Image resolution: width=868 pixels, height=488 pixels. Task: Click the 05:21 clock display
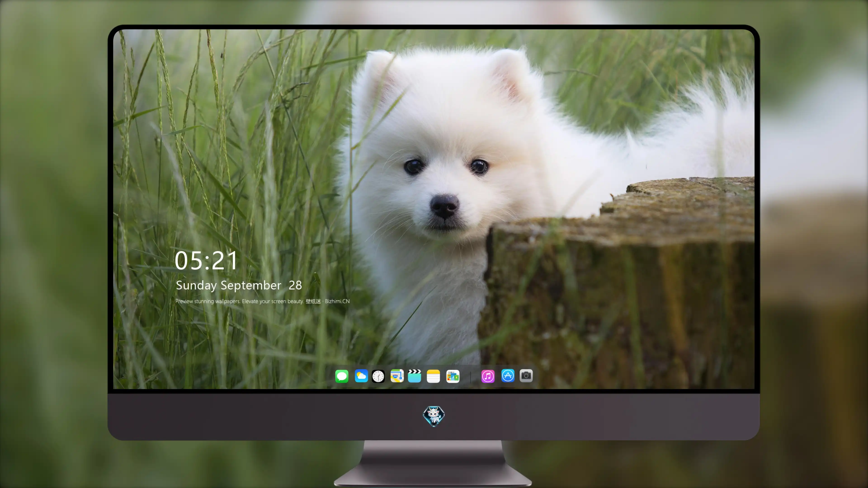206,261
